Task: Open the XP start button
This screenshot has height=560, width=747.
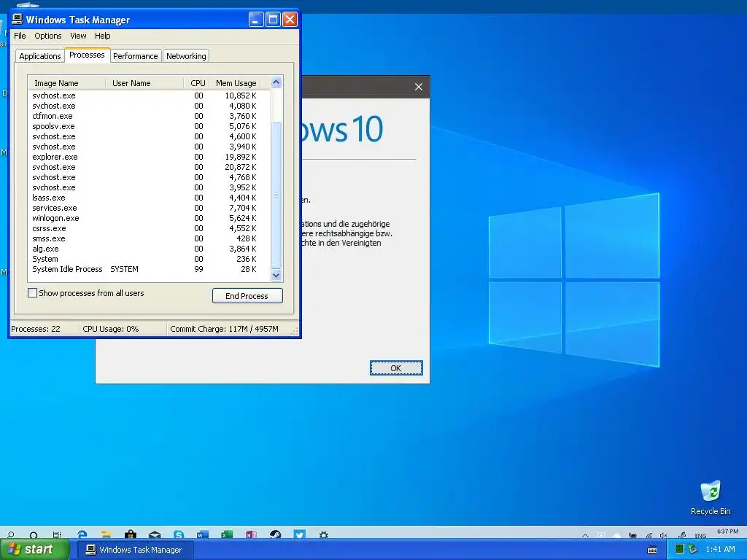Action: coord(35,550)
